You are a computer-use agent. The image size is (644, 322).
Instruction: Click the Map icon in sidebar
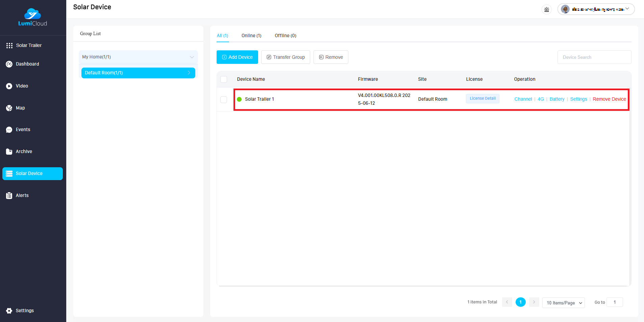(9, 108)
